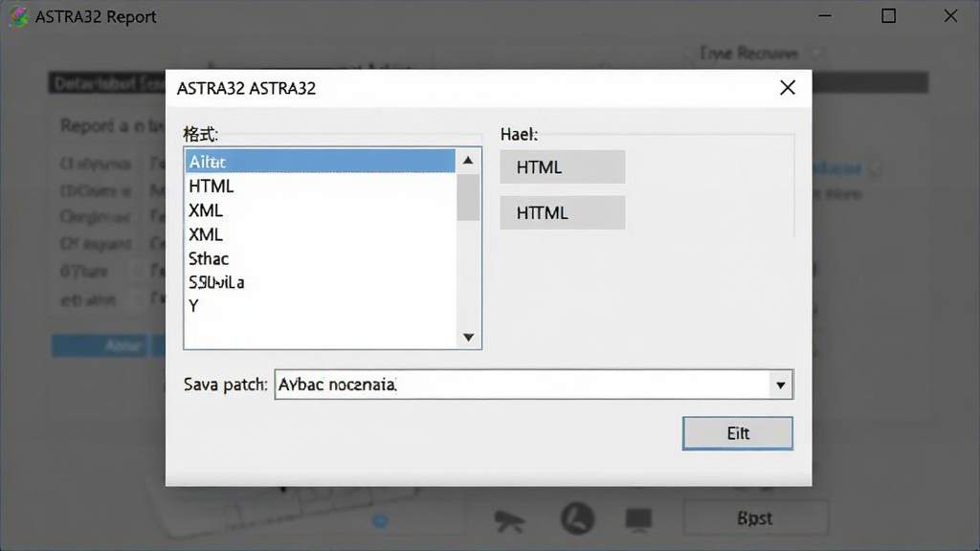Viewport: 980px width, 551px height.
Task: Minimize the ASTRA32 Report window
Action: [x=825, y=16]
